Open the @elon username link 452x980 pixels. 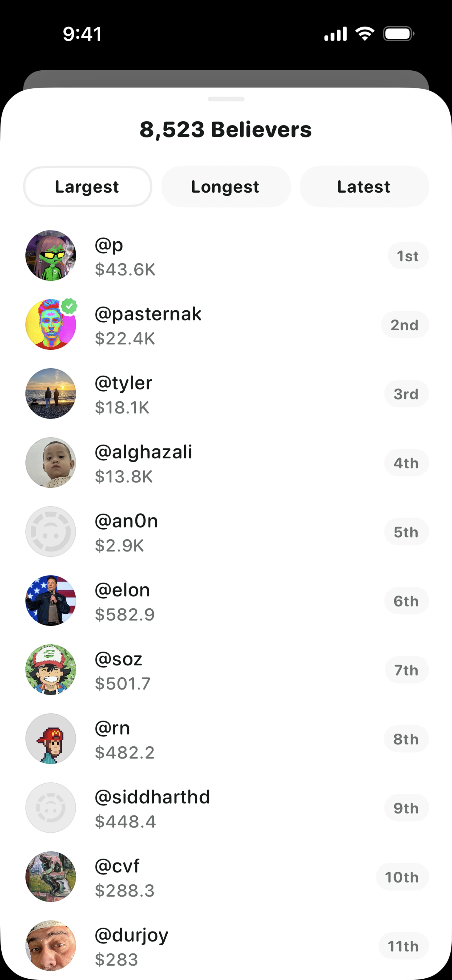click(x=122, y=590)
